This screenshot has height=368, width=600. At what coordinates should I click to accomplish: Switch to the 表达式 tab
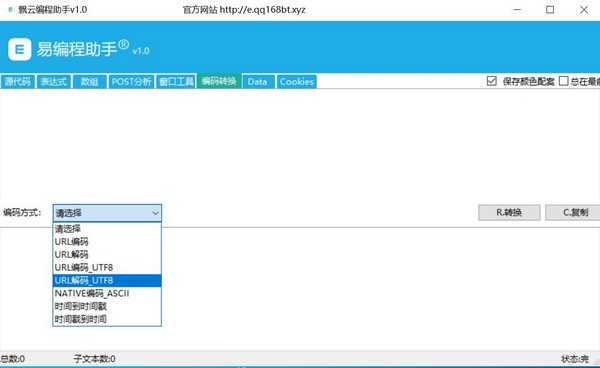tap(54, 81)
